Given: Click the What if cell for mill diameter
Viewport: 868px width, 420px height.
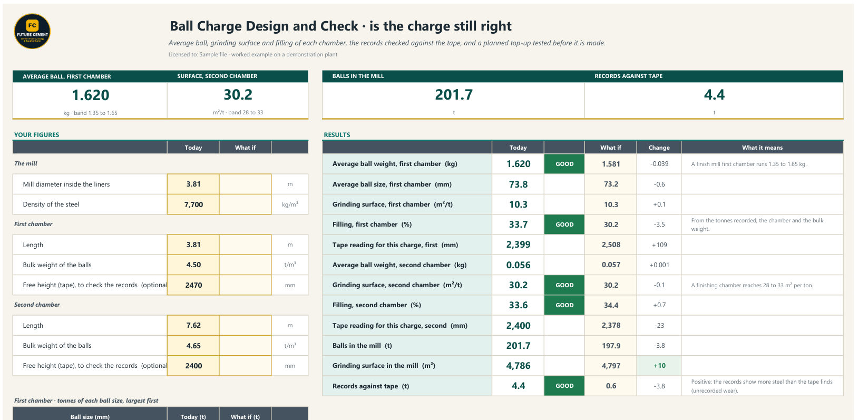Looking at the screenshot, I should (x=245, y=184).
